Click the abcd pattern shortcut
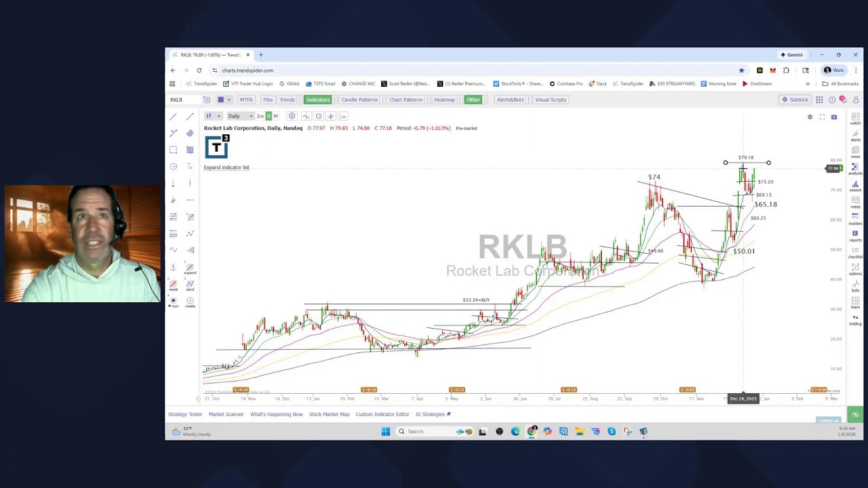The width and height of the screenshot is (868, 488). (190, 285)
